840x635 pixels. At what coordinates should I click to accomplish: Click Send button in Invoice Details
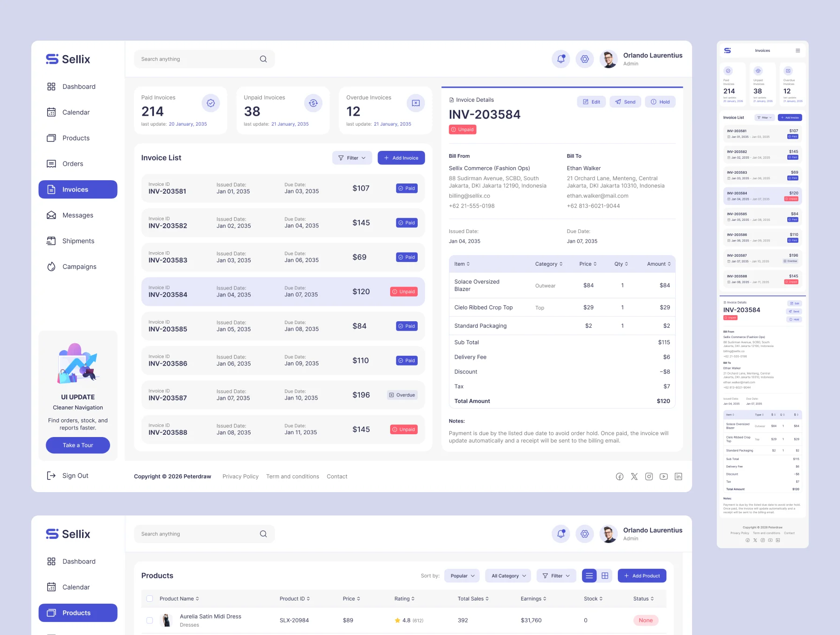coord(625,102)
